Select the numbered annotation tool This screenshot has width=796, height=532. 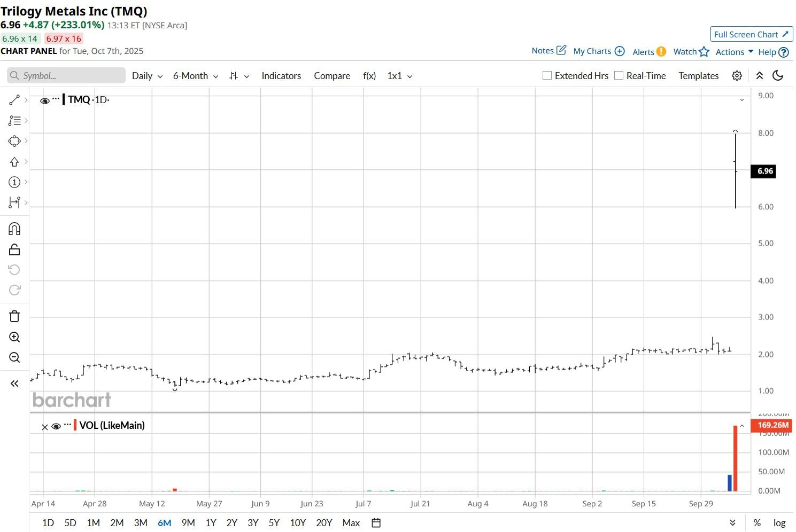point(14,182)
